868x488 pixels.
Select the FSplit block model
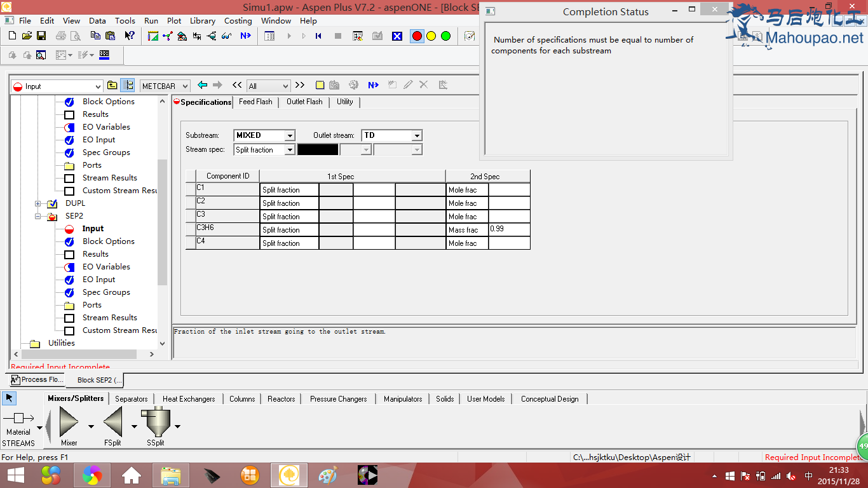click(112, 423)
